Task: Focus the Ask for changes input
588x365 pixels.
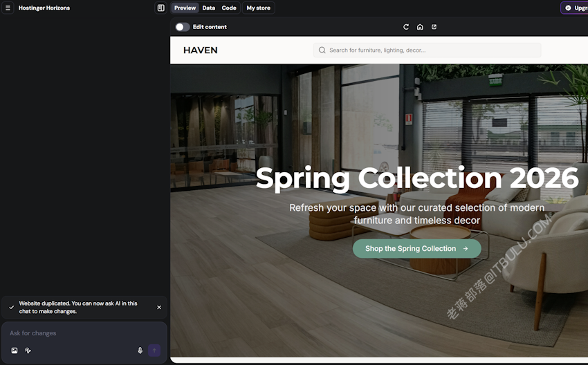Action: point(84,333)
